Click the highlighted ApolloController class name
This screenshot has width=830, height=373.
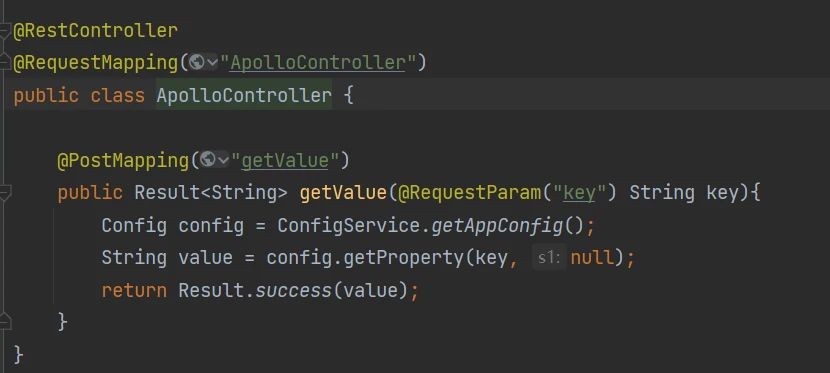click(x=244, y=95)
